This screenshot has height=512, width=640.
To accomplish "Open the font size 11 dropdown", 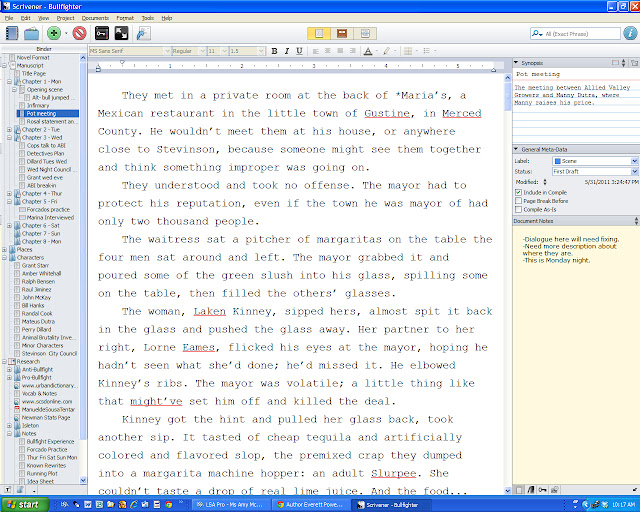I will pyautogui.click(x=217, y=51).
